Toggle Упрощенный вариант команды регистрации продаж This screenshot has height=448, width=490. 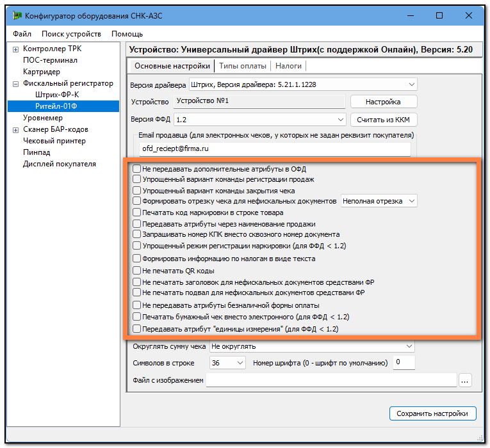[x=136, y=179]
